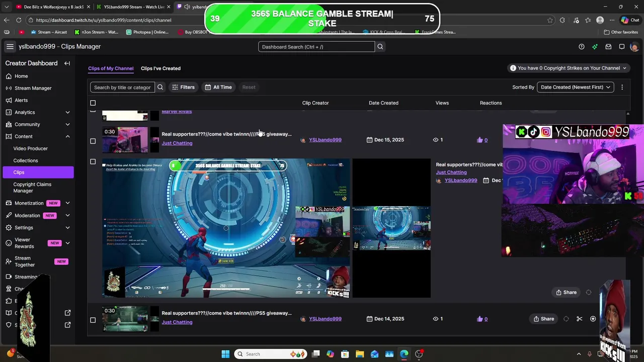Click the browser refresh button
Viewport: 644px width, 362px height.
click(x=19, y=20)
